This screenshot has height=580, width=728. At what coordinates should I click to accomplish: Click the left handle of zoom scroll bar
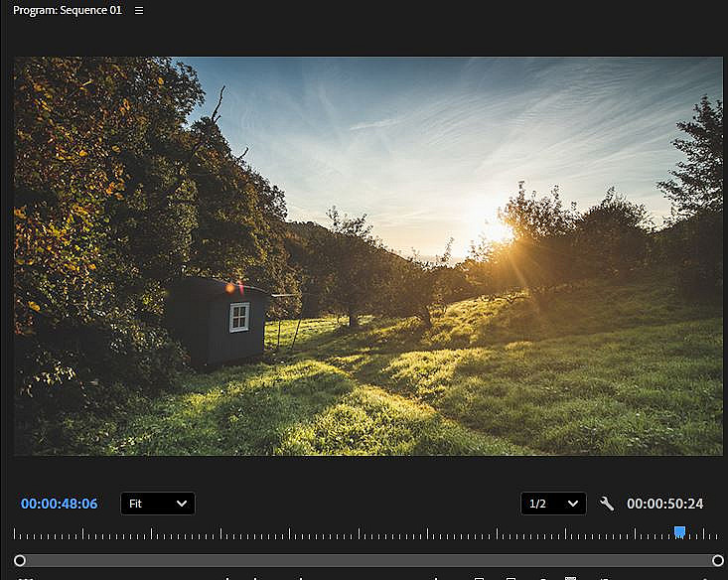point(20,561)
